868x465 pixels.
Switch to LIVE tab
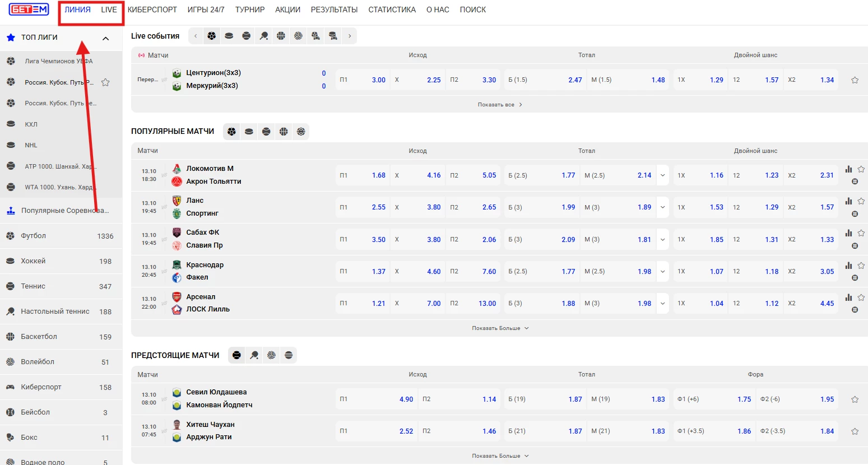coord(109,10)
